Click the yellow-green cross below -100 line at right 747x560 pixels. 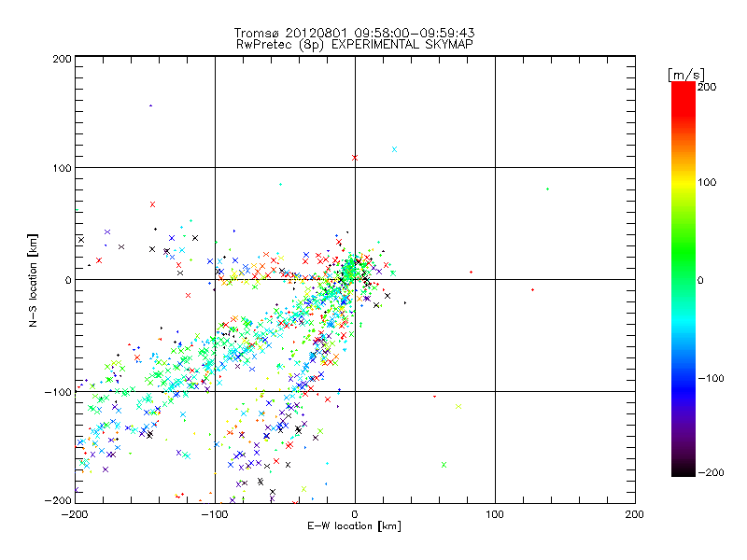click(x=458, y=407)
